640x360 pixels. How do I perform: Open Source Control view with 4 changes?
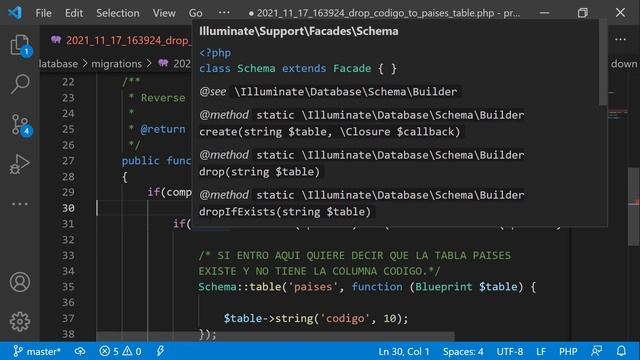click(20, 124)
